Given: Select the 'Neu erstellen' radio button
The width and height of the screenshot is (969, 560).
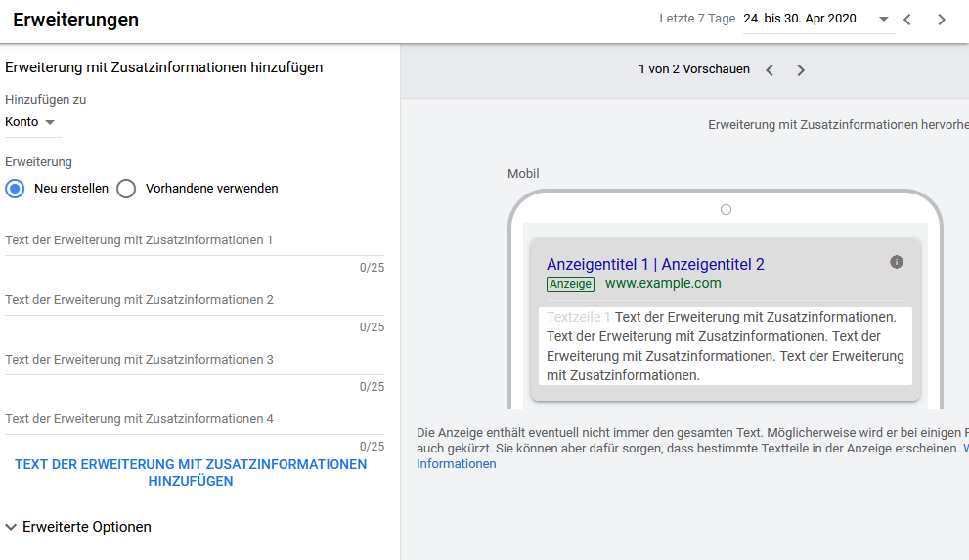Looking at the screenshot, I should [16, 189].
